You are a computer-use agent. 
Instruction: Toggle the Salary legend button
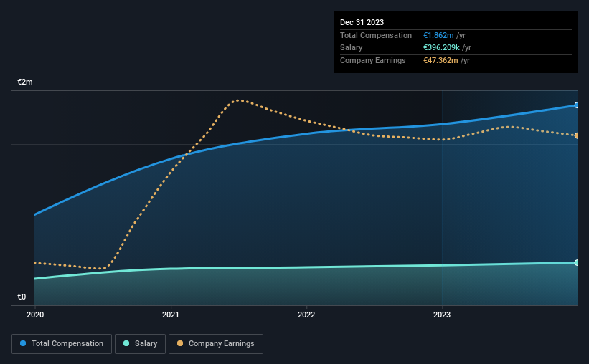tap(140, 344)
